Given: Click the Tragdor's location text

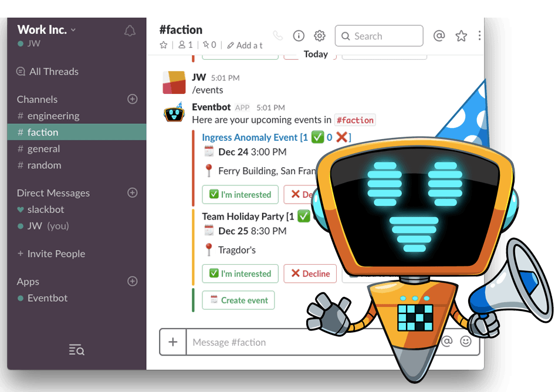Looking at the screenshot, I should [x=237, y=250].
